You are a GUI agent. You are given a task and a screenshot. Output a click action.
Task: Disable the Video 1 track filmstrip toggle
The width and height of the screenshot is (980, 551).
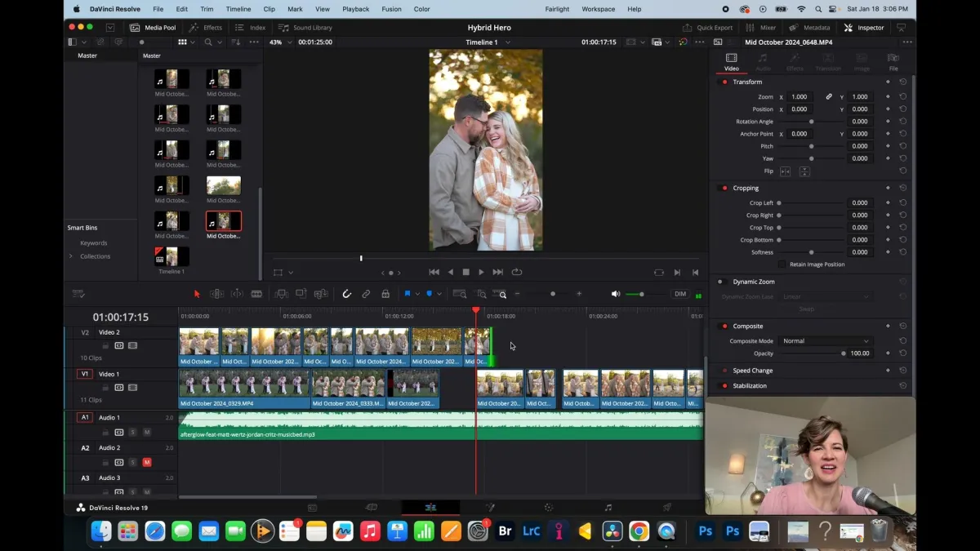click(133, 387)
